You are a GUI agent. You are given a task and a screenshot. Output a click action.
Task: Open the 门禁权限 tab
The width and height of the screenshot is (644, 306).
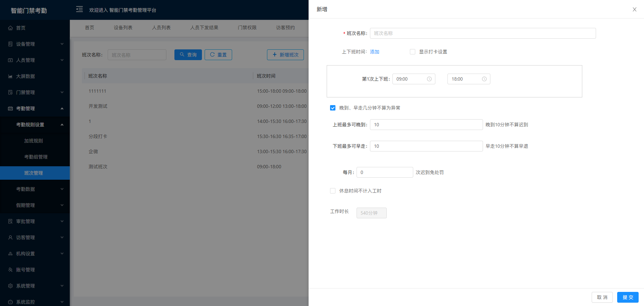pos(247,28)
